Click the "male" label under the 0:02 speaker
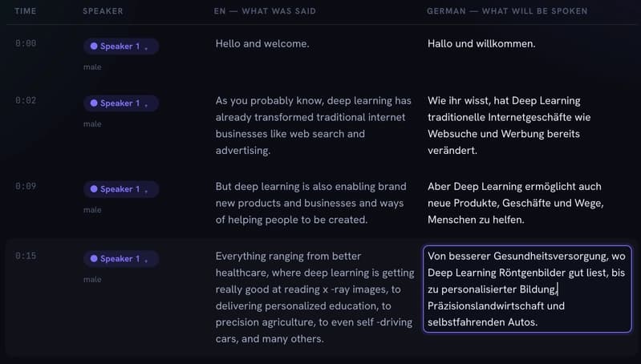Viewport: 641px width, 364px height. click(92, 123)
